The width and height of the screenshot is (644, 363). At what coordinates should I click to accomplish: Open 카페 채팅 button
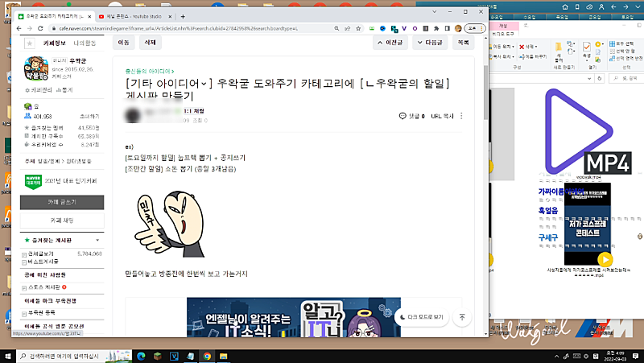click(x=62, y=221)
